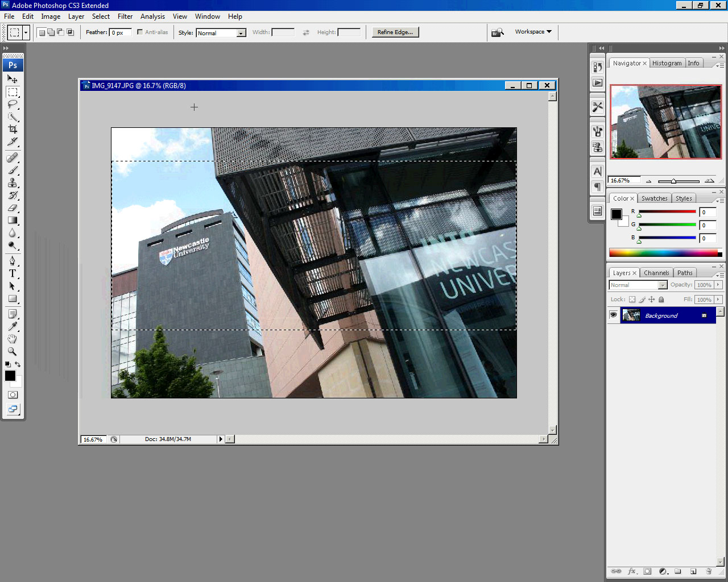728x582 pixels.
Task: Pick the Horizontal Type tool
Action: (x=13, y=273)
